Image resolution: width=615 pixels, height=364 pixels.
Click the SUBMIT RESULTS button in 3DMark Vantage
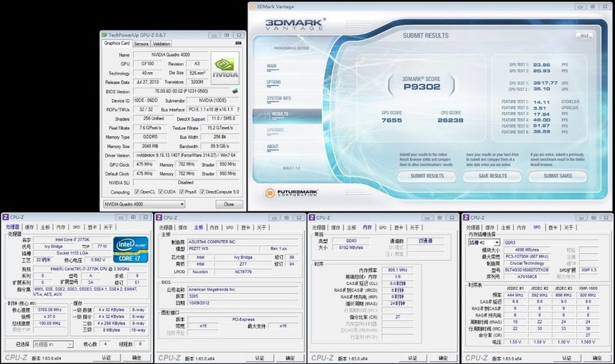[427, 176]
